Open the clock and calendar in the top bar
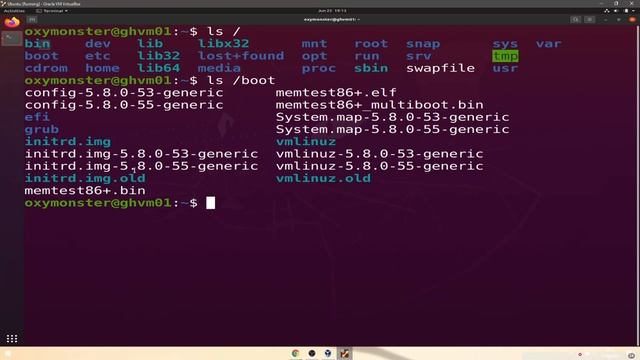Viewport: 640px width, 360px height. tap(332, 11)
